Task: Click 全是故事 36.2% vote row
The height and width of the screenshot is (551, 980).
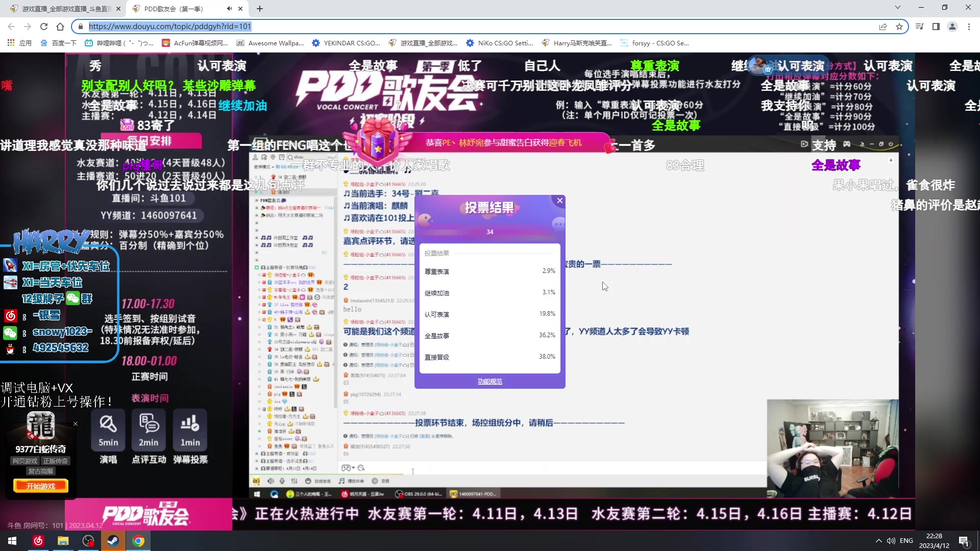Action: pos(489,335)
